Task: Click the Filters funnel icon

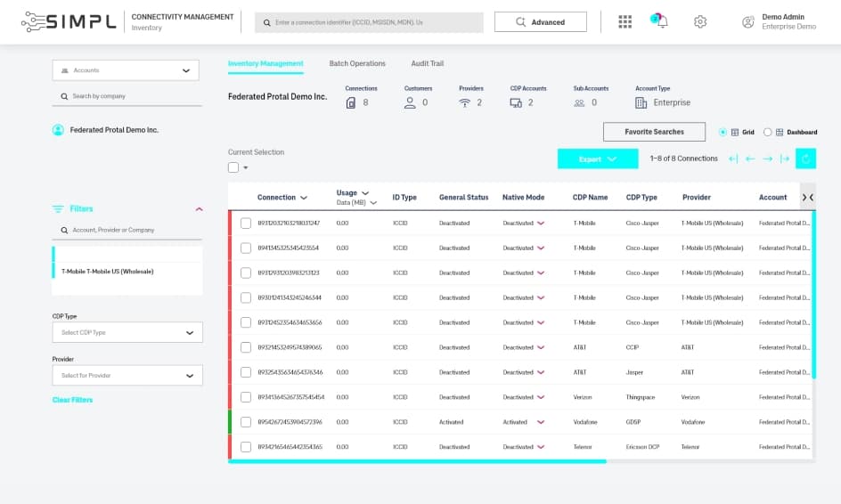Action: (58, 209)
